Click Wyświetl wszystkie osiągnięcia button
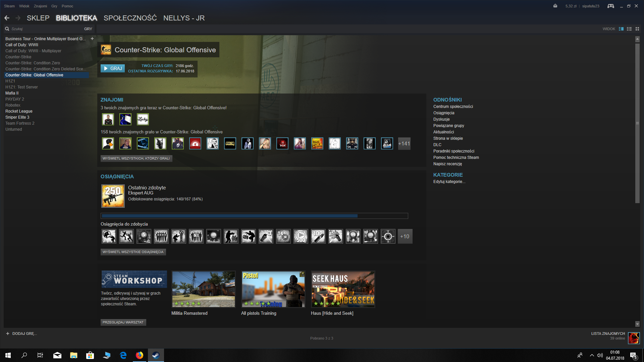 tap(133, 252)
